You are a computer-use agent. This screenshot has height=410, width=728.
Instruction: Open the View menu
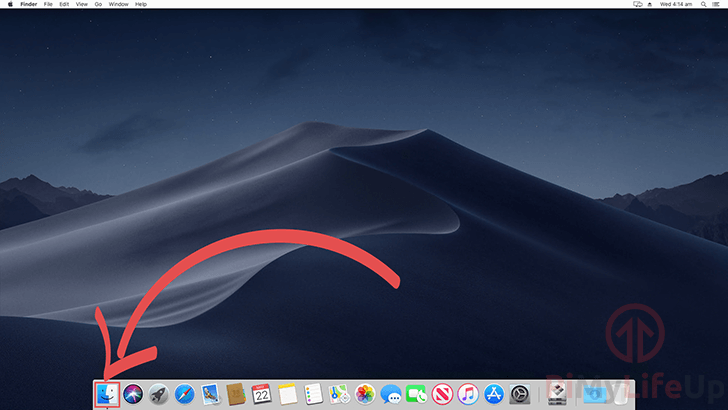tap(82, 4)
